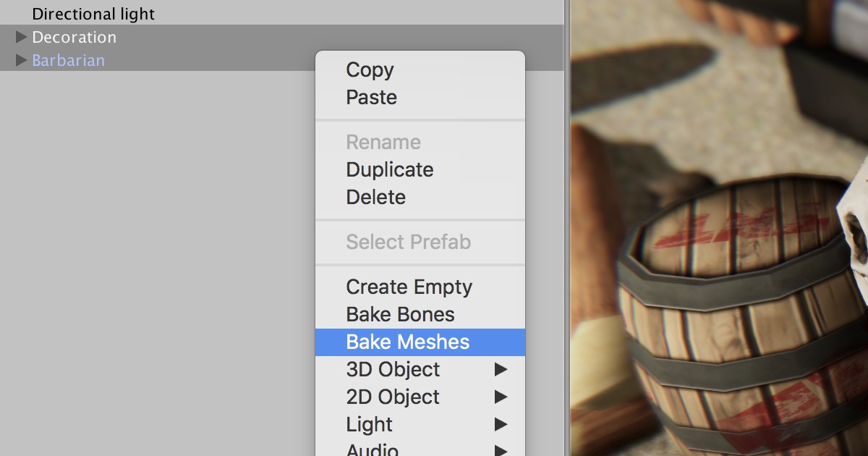Open the Light submenu
Screen dimensions: 868x456
[420, 424]
